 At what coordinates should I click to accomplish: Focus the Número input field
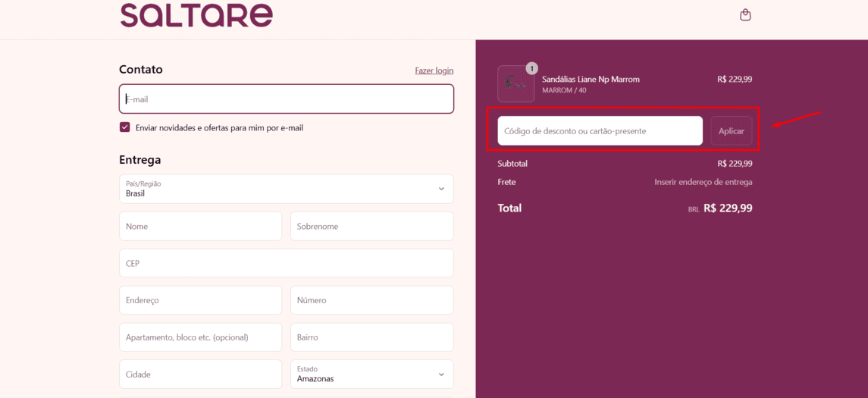point(371,300)
